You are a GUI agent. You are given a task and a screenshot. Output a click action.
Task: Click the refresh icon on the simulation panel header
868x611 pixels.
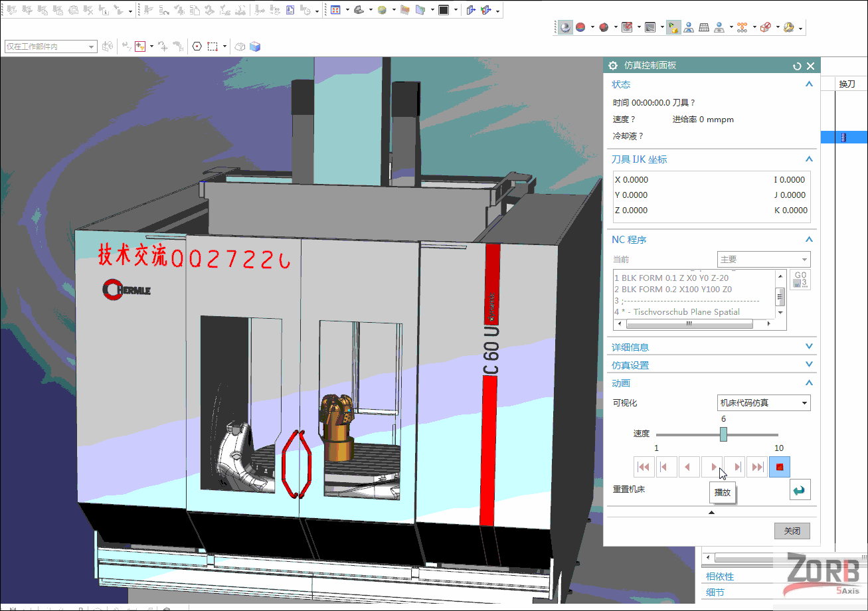click(x=797, y=66)
